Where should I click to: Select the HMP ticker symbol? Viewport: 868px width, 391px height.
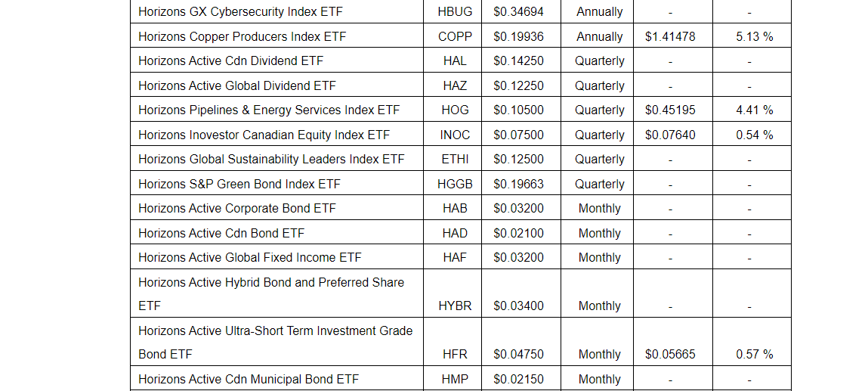pyautogui.click(x=455, y=380)
